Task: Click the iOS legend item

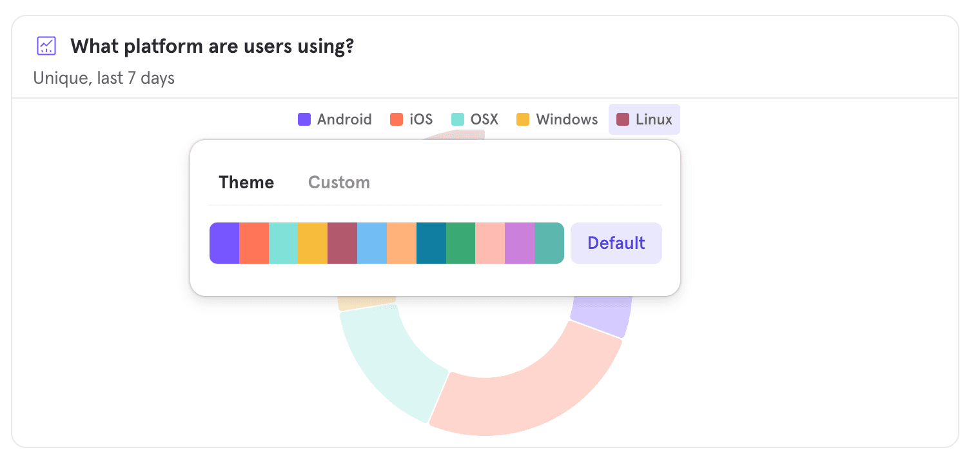Action: [x=411, y=119]
